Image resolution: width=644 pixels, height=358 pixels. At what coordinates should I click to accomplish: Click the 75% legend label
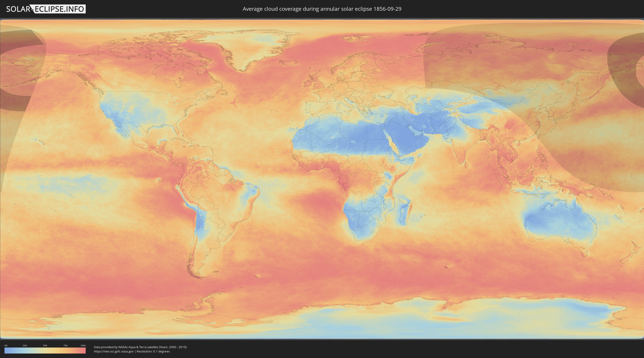[65, 345]
